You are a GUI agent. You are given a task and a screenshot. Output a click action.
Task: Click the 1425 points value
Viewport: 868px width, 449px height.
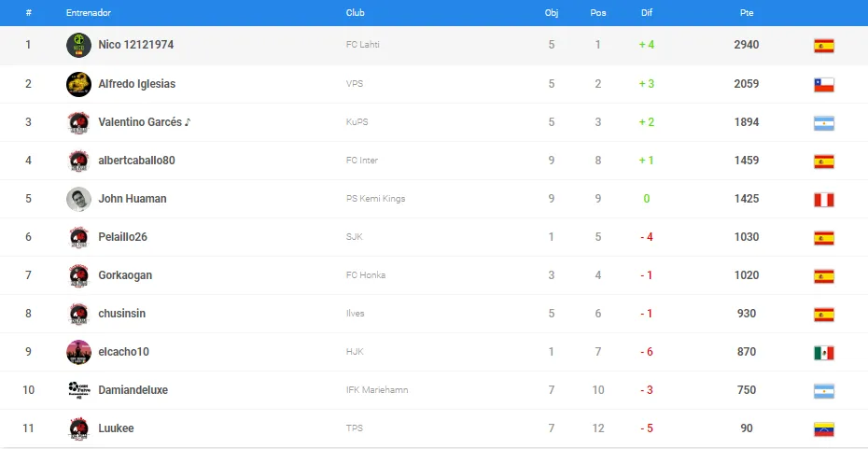pos(747,198)
